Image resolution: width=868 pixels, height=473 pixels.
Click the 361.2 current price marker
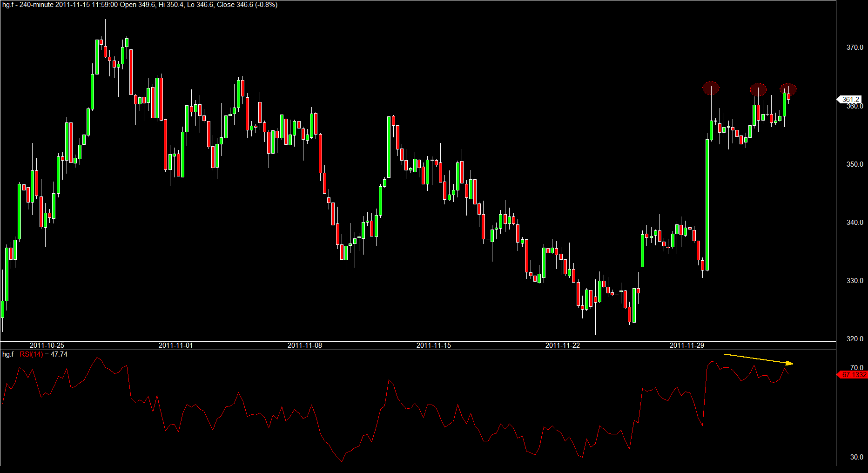click(850, 100)
